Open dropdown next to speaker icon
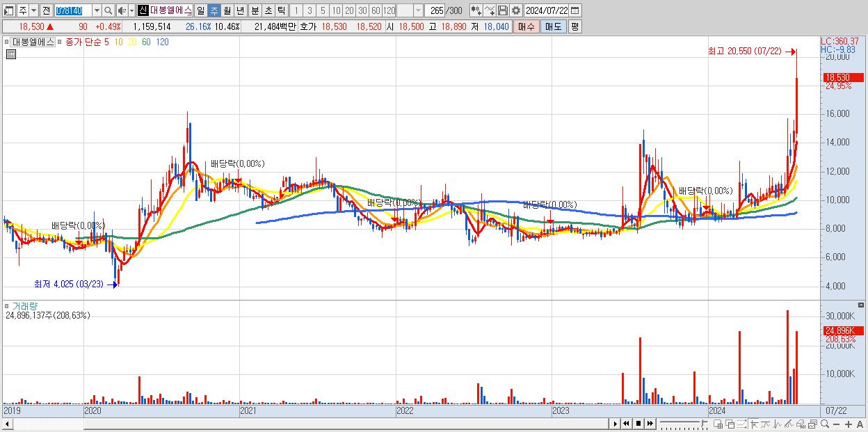The width and height of the screenshot is (868, 432). click(x=131, y=10)
